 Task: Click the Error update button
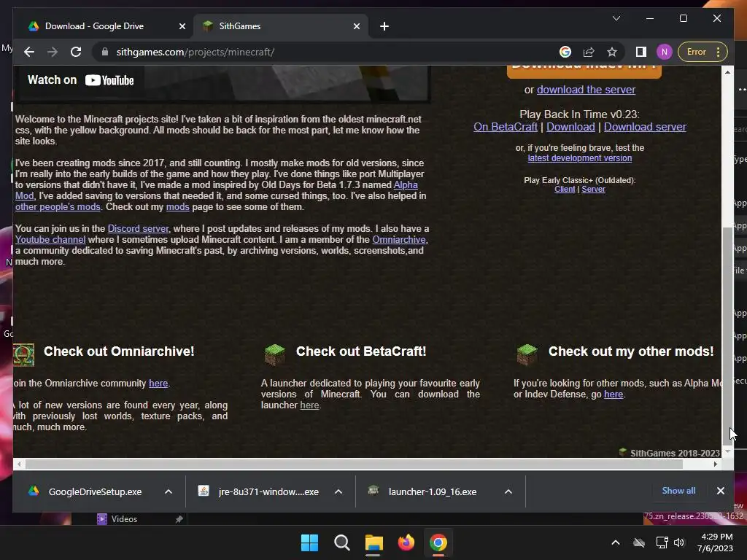703,52
